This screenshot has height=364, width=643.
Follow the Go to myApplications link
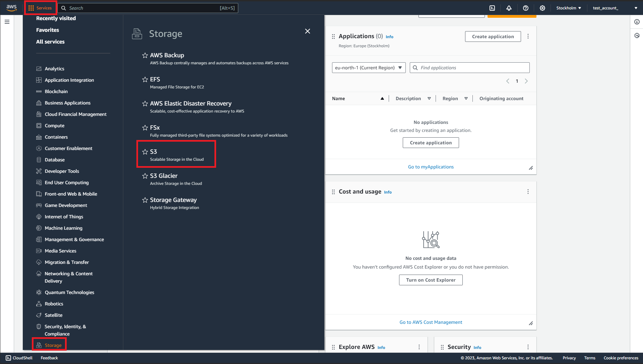coord(431,167)
